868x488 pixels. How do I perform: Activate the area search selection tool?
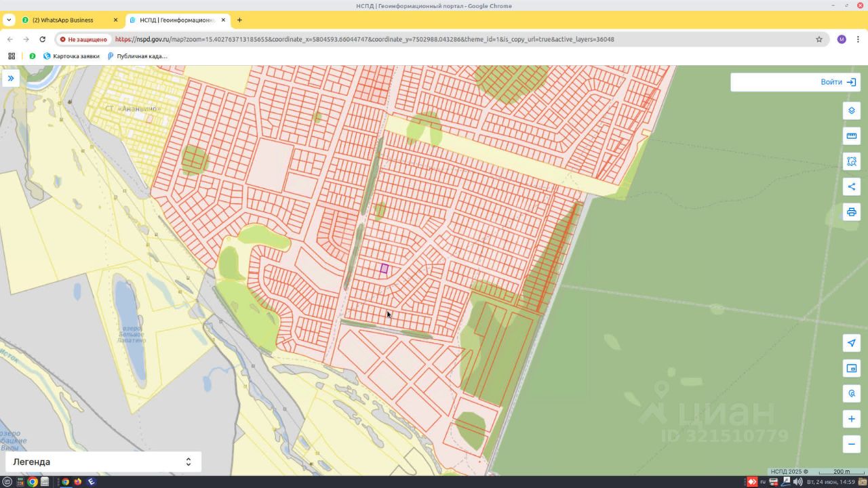852,161
